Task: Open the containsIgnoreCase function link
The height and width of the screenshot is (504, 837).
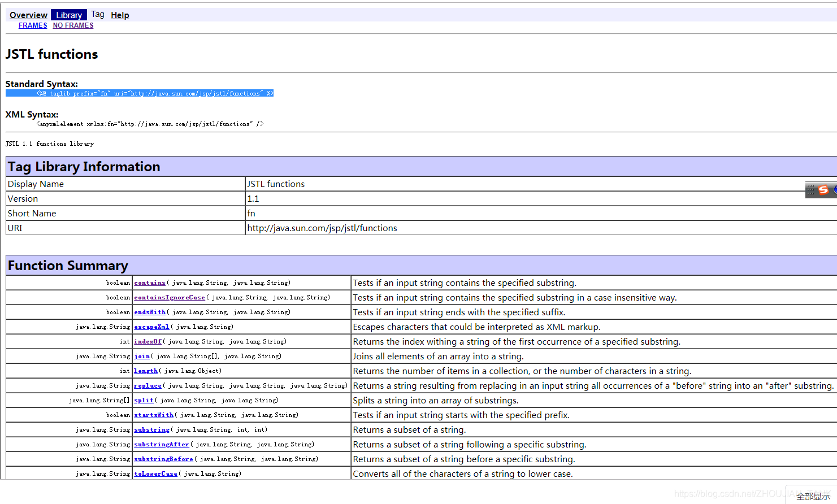Action: coord(170,297)
